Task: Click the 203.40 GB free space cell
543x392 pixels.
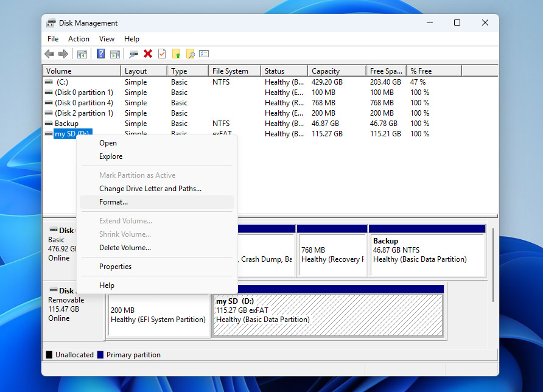Action: tap(385, 82)
